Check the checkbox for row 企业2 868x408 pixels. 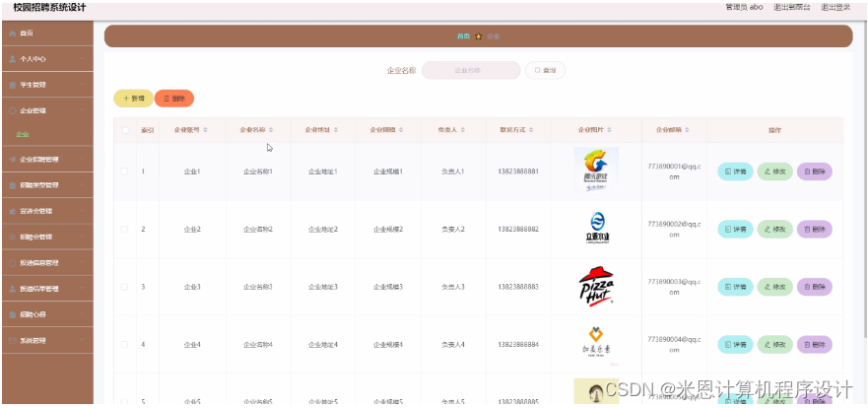point(124,230)
